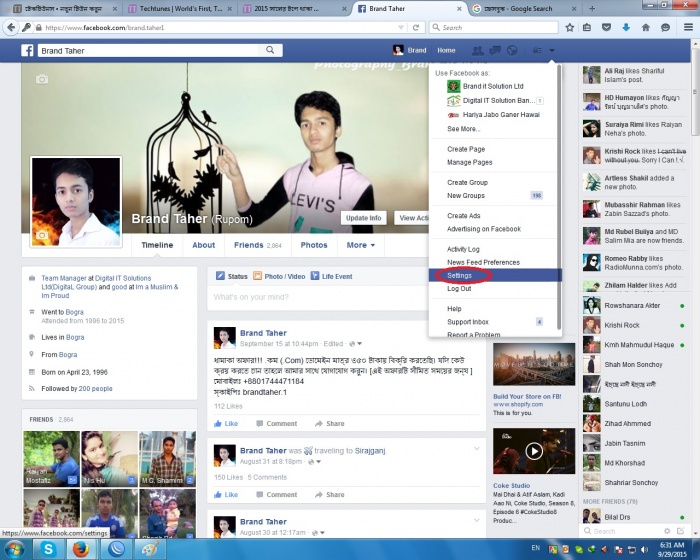Open the Firefox chat bubble icon
This screenshot has height=560, width=700.
tap(665, 27)
